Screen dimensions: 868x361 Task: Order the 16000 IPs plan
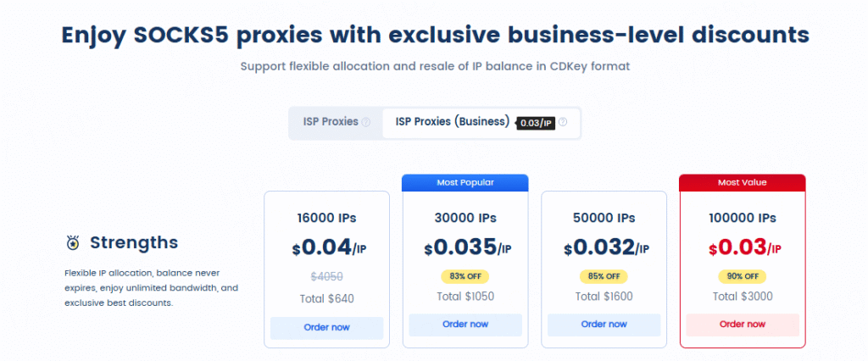coord(326,327)
